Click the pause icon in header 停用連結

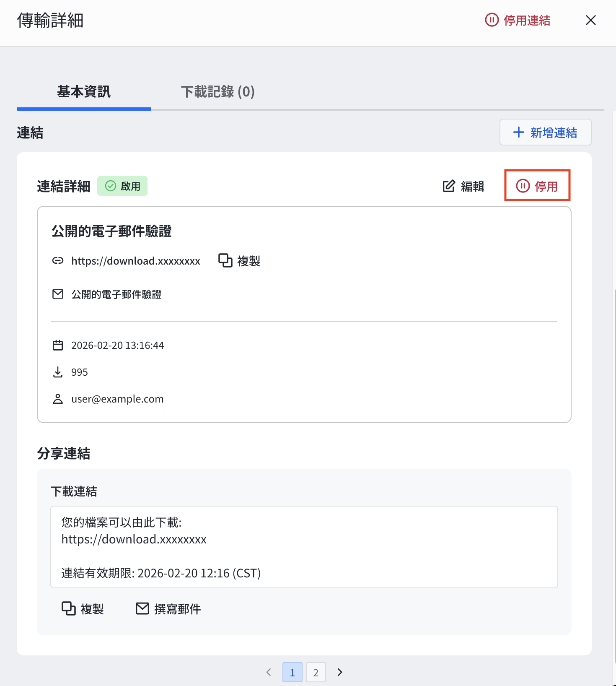coord(492,20)
